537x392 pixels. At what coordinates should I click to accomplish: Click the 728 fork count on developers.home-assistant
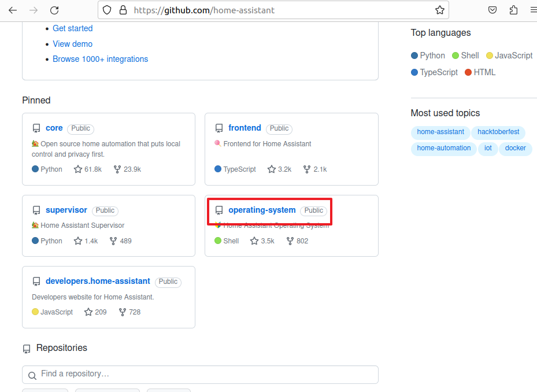click(x=135, y=312)
